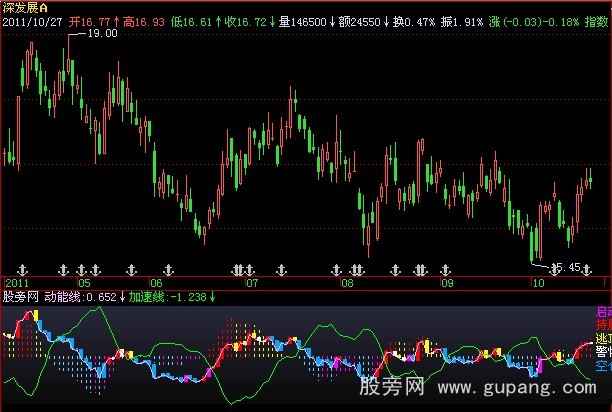Click the white 警惕 legend label
This screenshot has height=412, width=612.
603,352
